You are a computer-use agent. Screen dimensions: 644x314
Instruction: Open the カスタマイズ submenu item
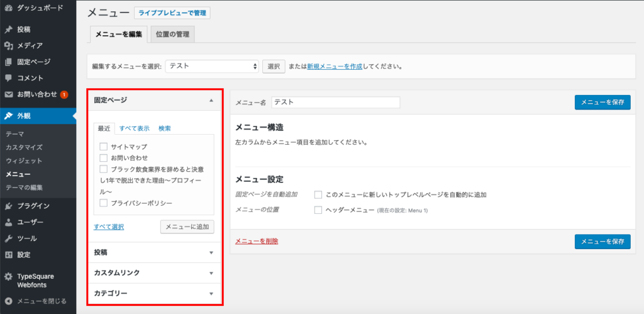click(x=25, y=147)
